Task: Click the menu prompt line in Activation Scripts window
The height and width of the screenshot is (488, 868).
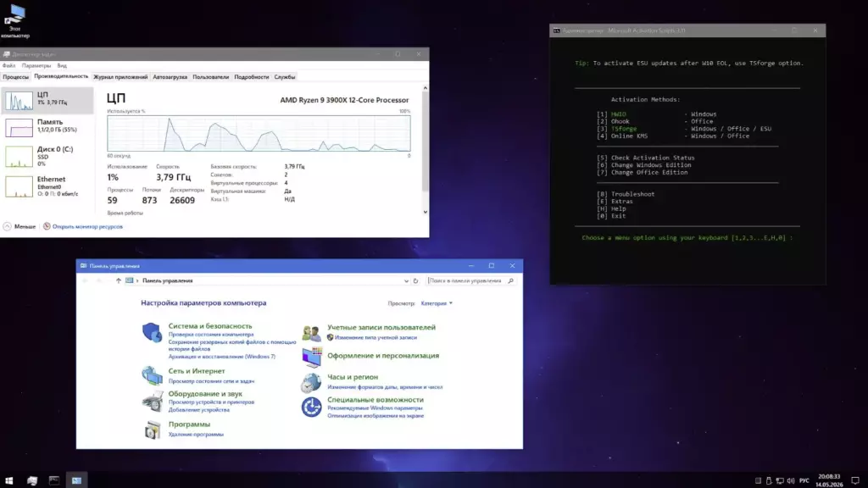Action: click(x=687, y=237)
